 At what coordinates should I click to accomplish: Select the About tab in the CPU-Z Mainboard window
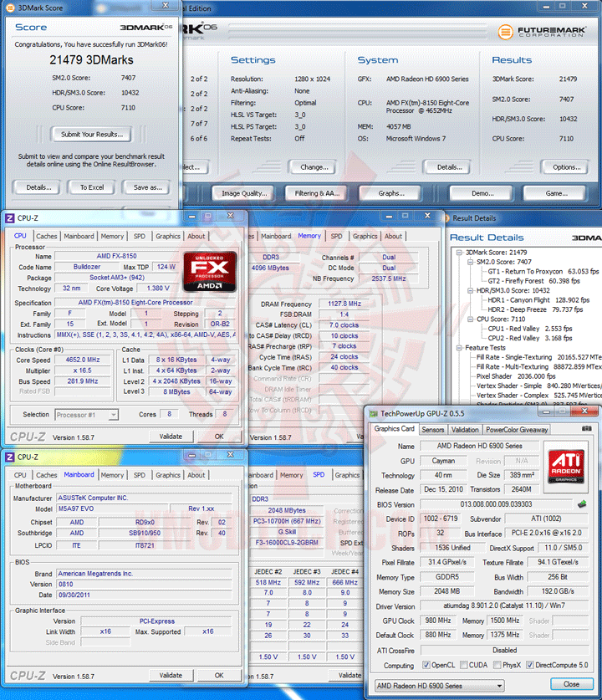pos(196,475)
